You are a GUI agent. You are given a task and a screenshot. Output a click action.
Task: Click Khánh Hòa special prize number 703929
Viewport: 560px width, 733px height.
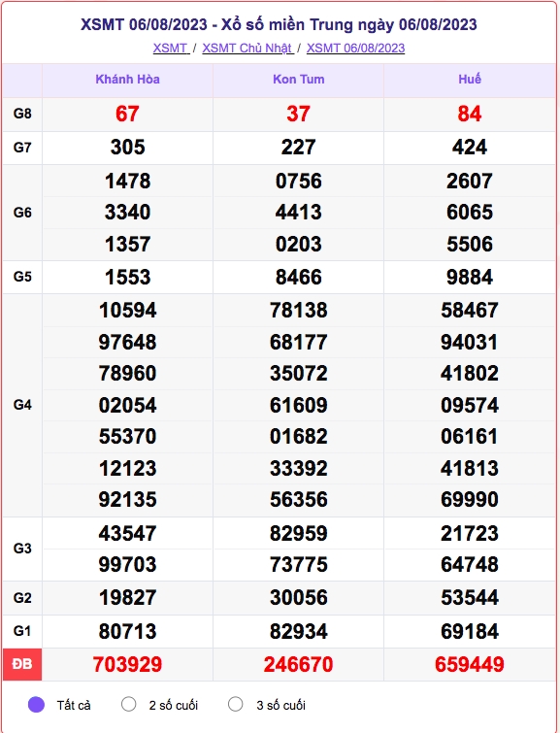coord(127,664)
